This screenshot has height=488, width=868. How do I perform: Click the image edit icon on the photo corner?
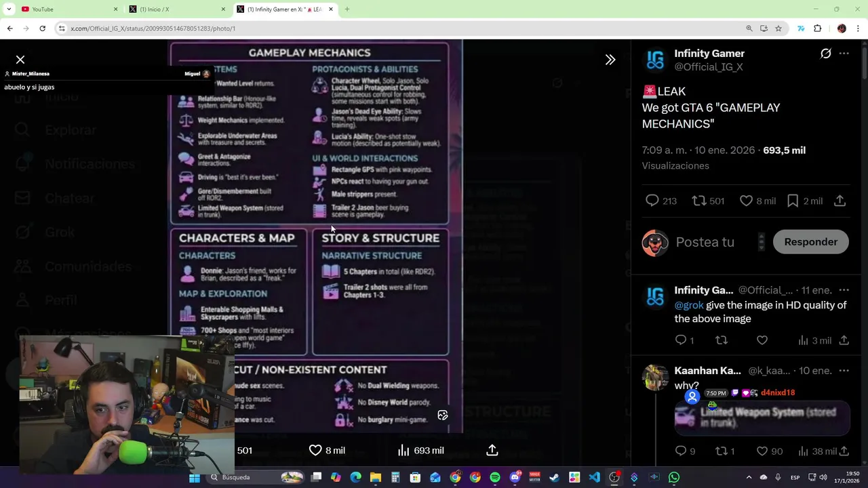[443, 415]
